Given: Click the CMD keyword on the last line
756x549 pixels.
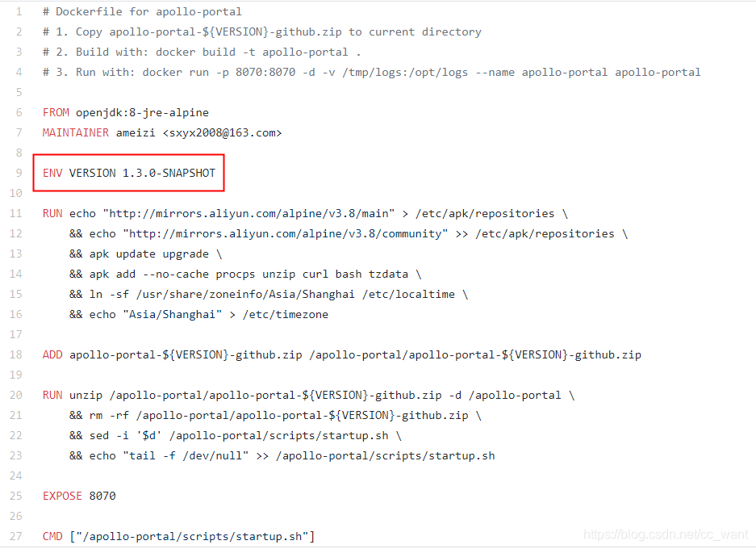Looking at the screenshot, I should (x=52, y=536).
